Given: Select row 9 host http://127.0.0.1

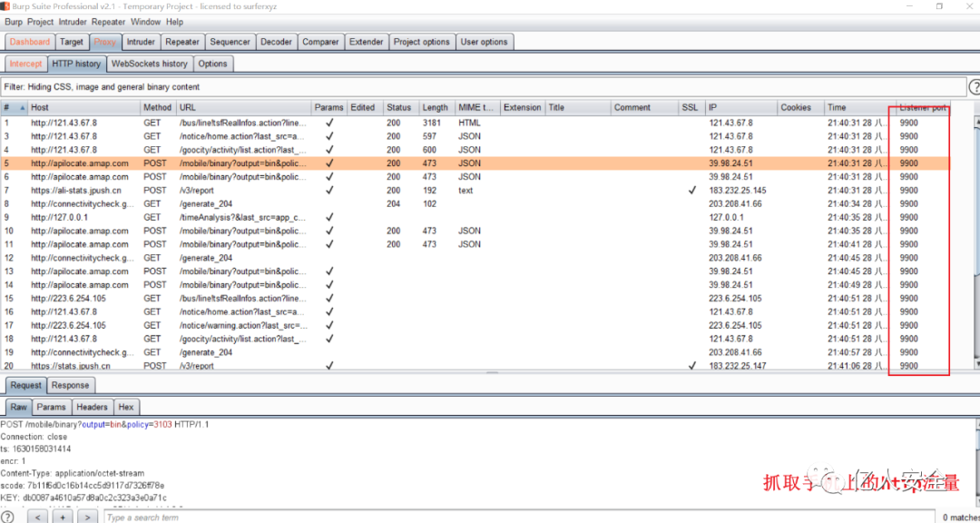Looking at the screenshot, I should [59, 217].
